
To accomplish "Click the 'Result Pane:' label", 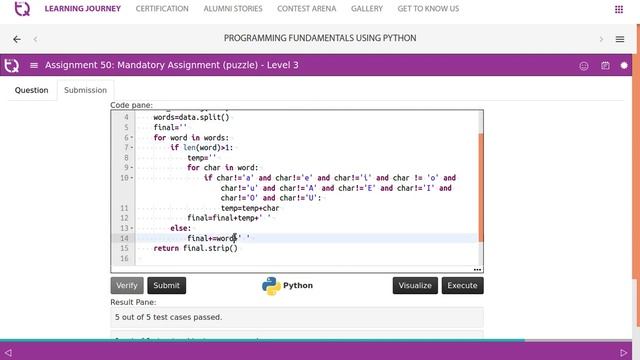I will click(x=133, y=302).
